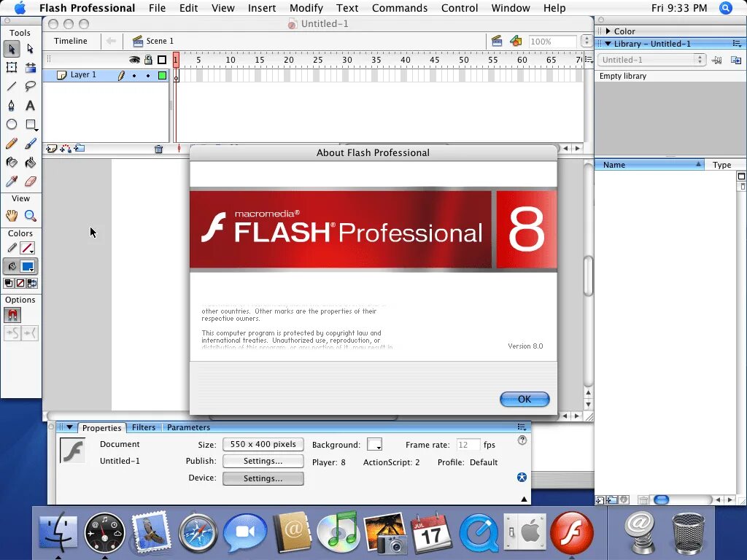Select the Lasso tool
747x560 pixels.
(30, 86)
